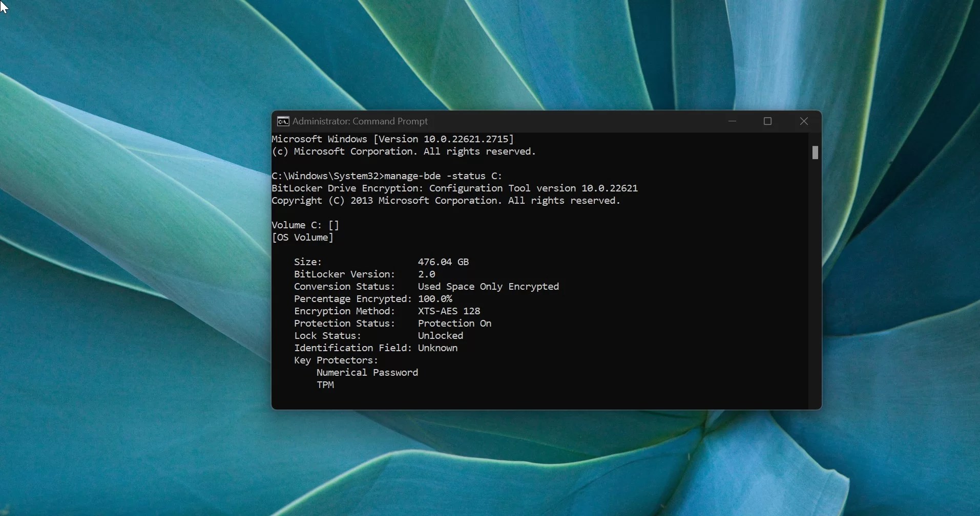
Task: Click the title bar text Administrator: Command Prompt
Action: (359, 121)
